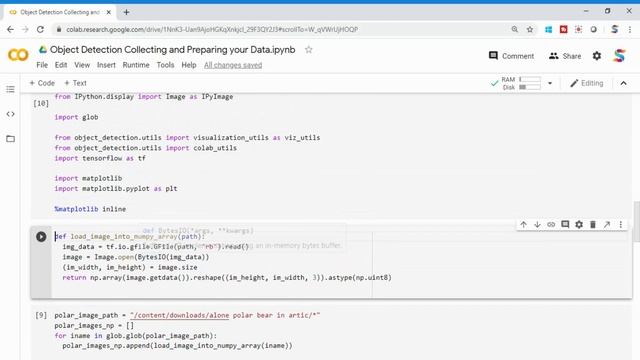Image resolution: width=640 pixels, height=360 pixels.
Task: Click the %matplotlib inline line
Action: click(90, 209)
